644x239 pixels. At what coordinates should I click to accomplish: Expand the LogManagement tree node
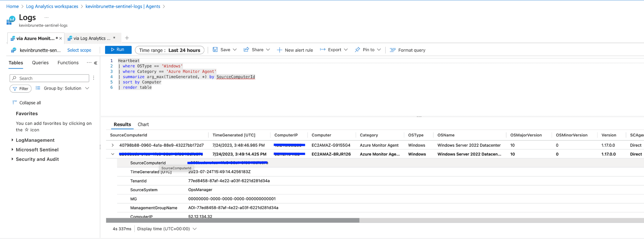(x=12, y=140)
